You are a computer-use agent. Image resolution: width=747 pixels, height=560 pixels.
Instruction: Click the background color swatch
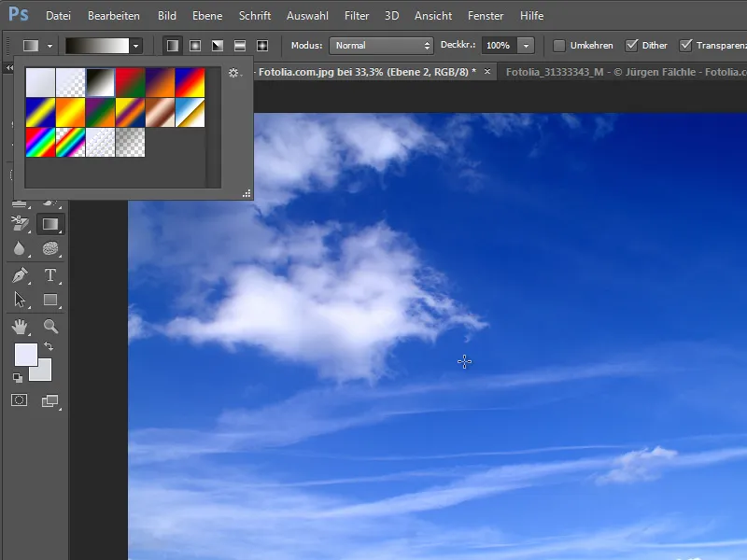(44, 373)
